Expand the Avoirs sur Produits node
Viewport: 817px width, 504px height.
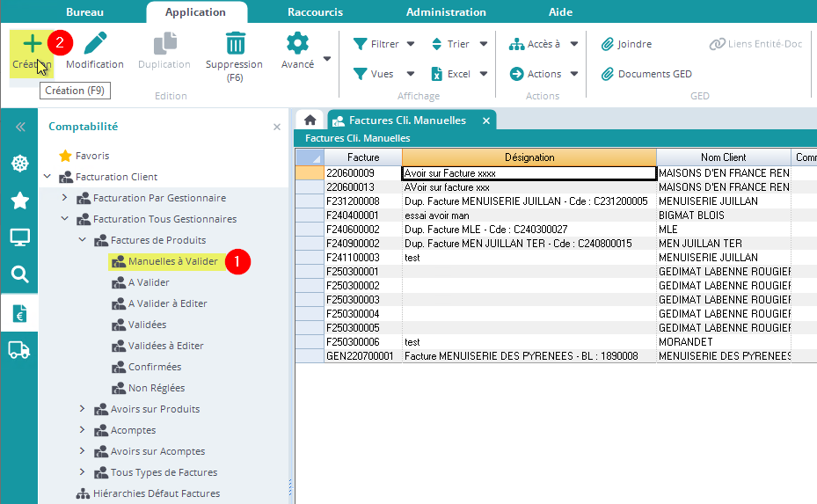click(x=82, y=409)
